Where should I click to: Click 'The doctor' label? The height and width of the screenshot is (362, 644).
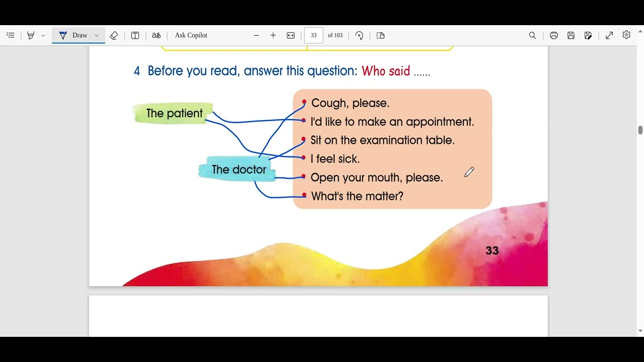point(238,169)
